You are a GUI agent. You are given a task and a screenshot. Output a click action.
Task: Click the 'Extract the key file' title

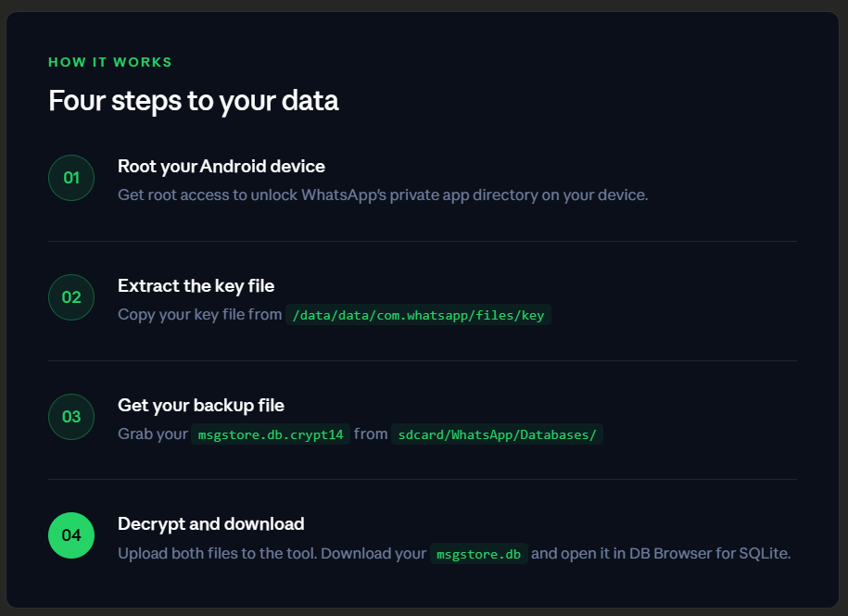point(196,286)
